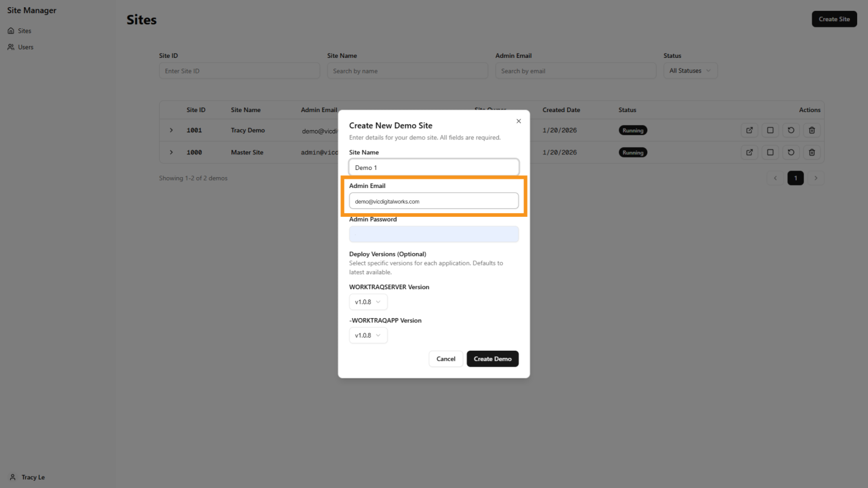The width and height of the screenshot is (868, 488).
Task: Open the WORKTRAQSERVER Version dropdown
Action: [368, 302]
